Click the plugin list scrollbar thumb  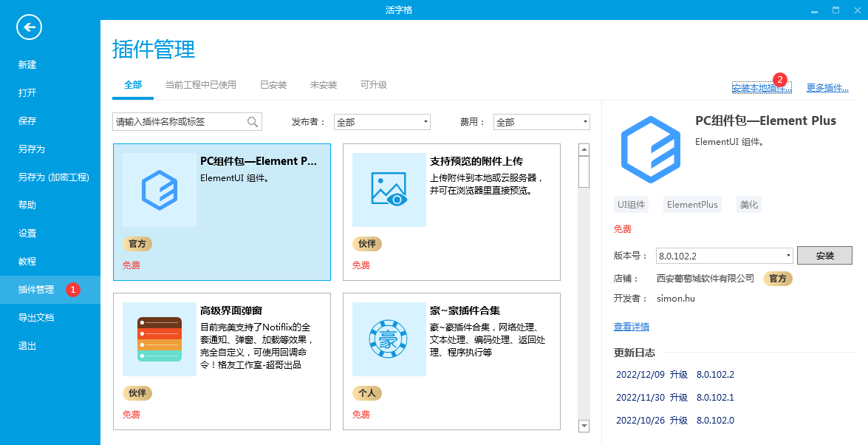pyautogui.click(x=584, y=171)
